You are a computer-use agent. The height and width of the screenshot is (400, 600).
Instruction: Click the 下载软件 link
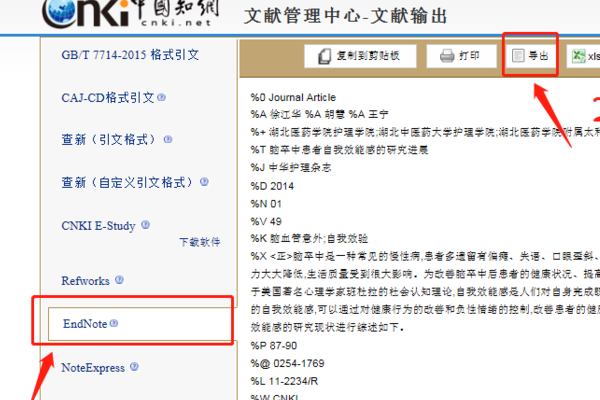(200, 242)
